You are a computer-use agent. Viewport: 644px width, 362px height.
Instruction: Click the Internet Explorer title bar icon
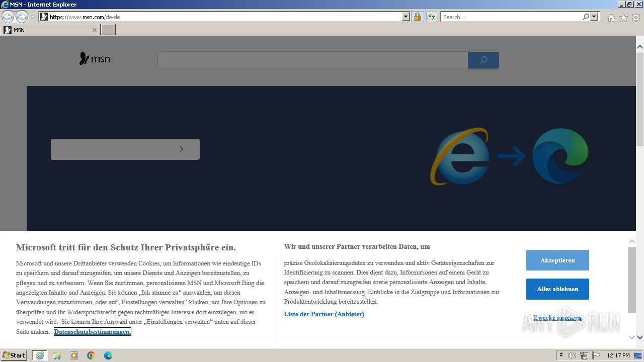(5, 5)
